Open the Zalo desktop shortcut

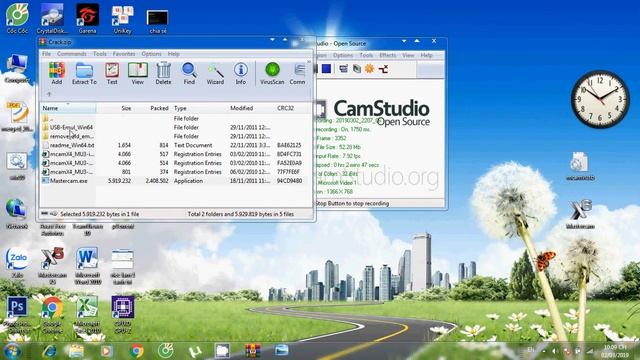coord(17,262)
